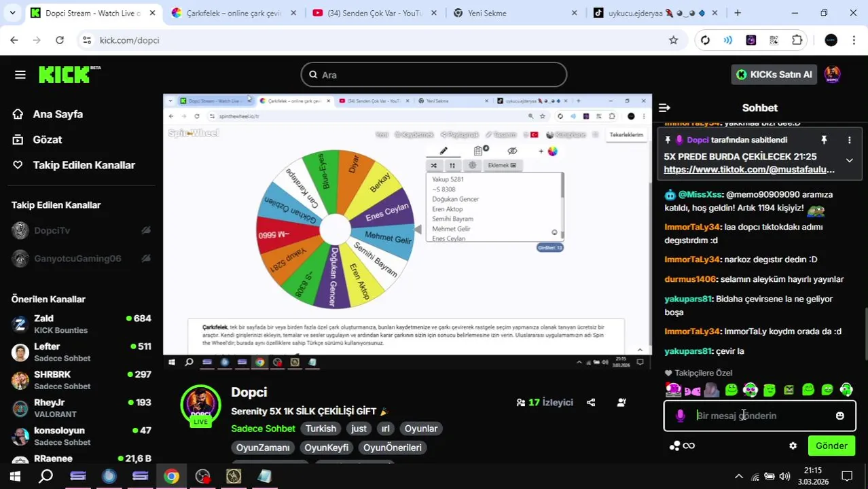This screenshot has width=868, height=489.
Task: Open Zald recommended channel
Action: (x=81, y=324)
